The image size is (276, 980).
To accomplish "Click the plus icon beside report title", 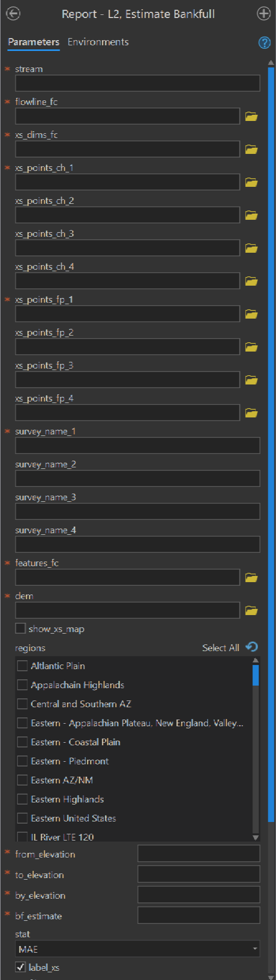I will [x=264, y=14].
